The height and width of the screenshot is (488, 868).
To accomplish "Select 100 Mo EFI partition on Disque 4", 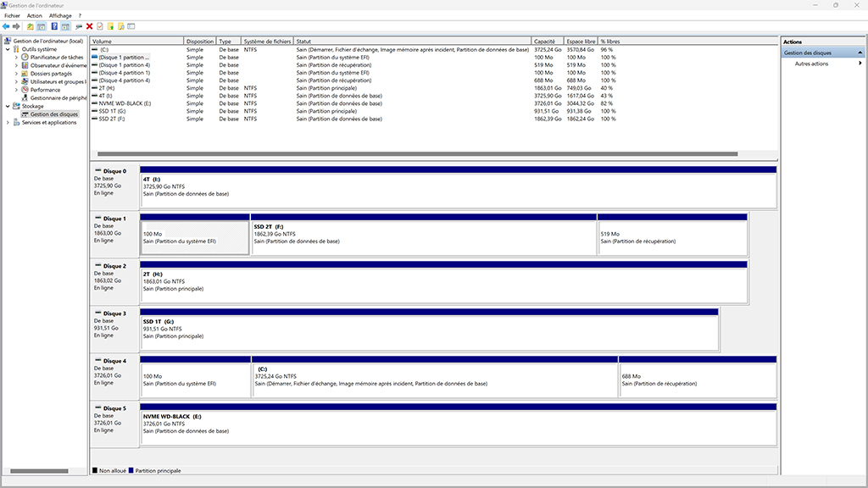I will 196,377.
